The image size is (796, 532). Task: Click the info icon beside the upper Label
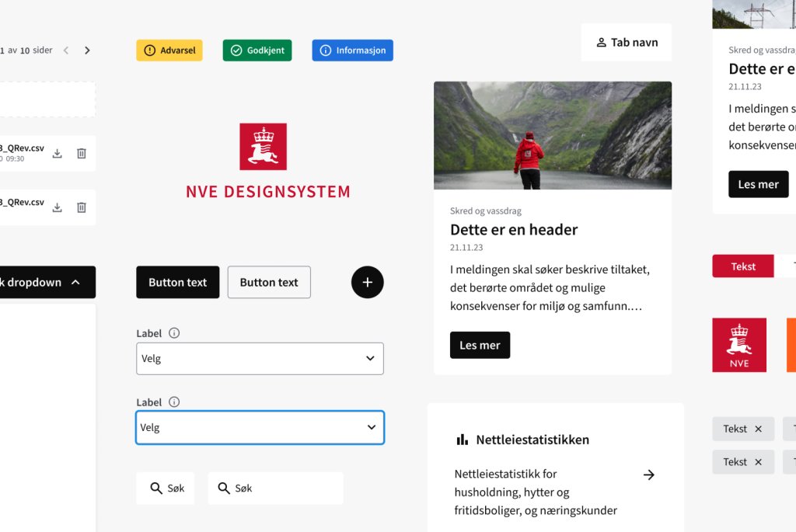[x=174, y=333]
